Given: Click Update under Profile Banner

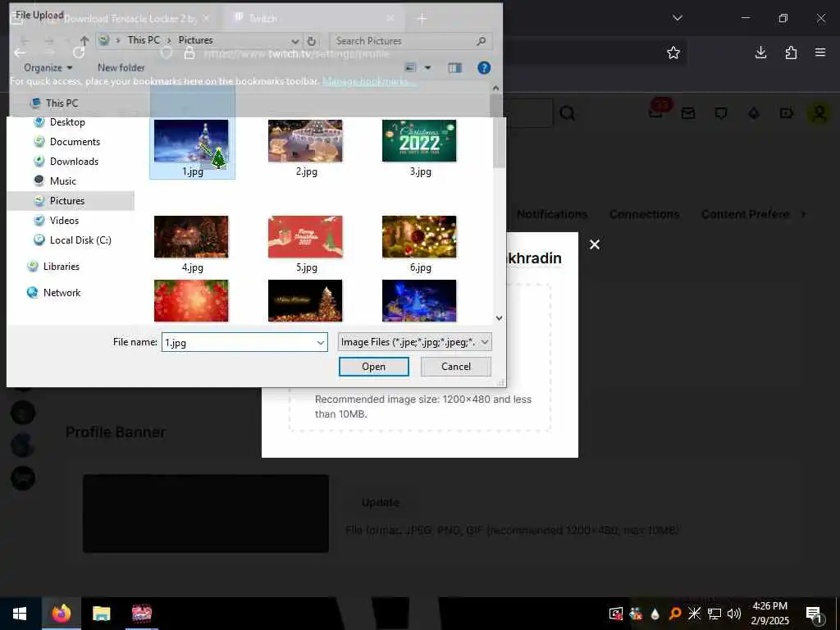Looking at the screenshot, I should (x=381, y=503).
